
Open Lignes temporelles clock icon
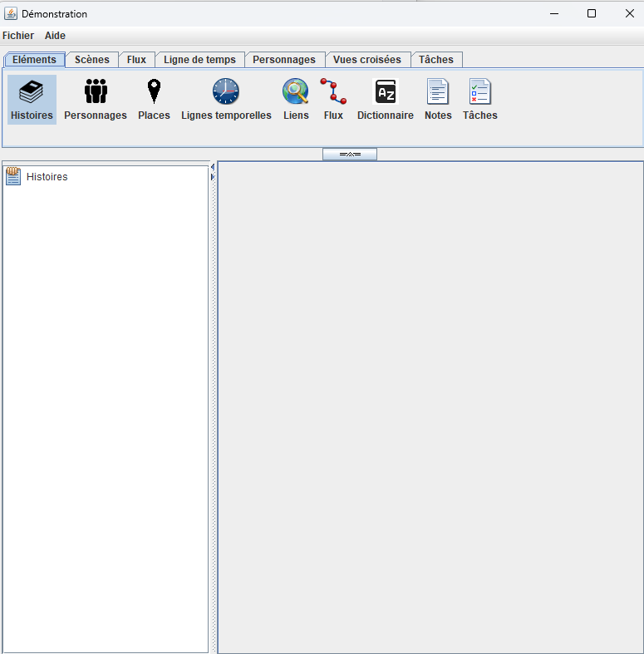point(226,91)
